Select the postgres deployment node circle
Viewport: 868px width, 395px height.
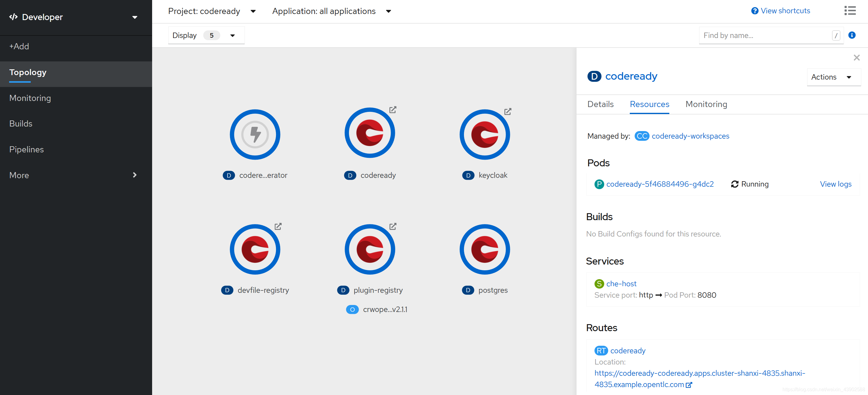tap(485, 249)
